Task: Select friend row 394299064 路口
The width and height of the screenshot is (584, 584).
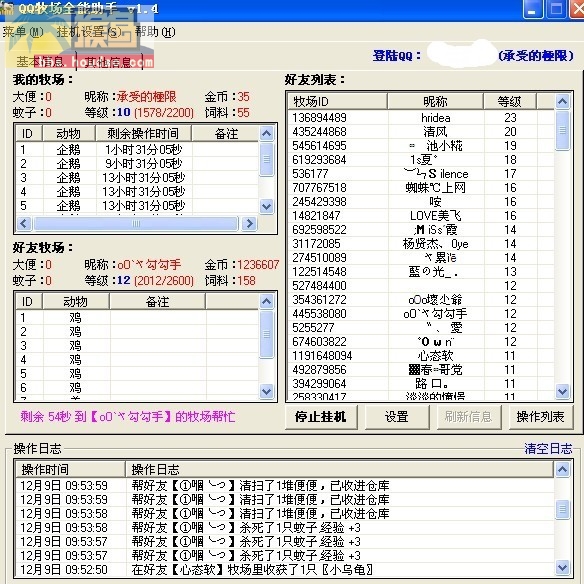Action: point(421,384)
